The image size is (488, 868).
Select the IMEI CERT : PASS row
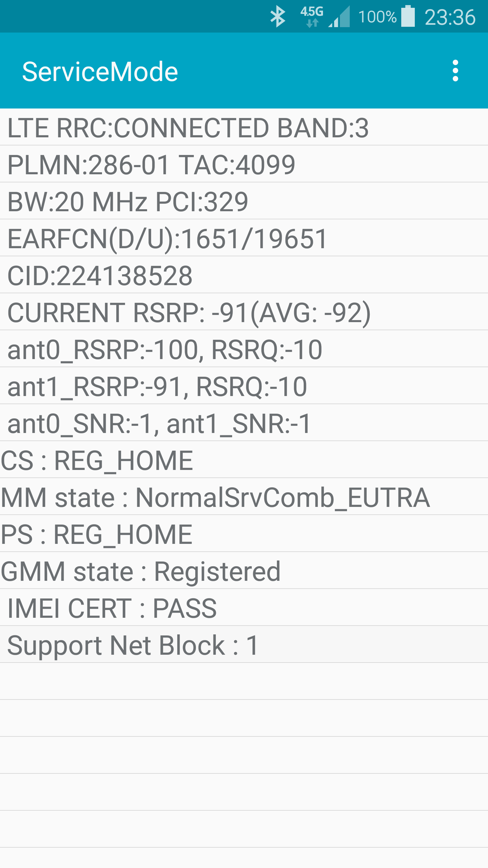244,608
